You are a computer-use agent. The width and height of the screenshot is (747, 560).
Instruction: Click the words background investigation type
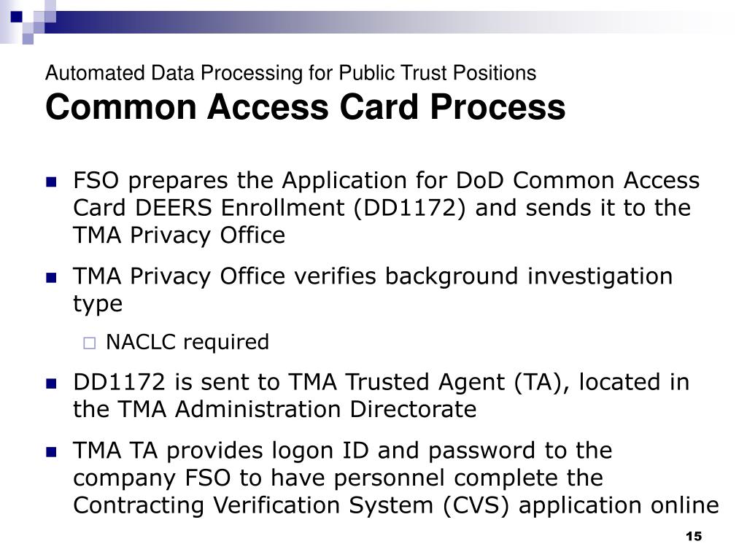[373, 289]
